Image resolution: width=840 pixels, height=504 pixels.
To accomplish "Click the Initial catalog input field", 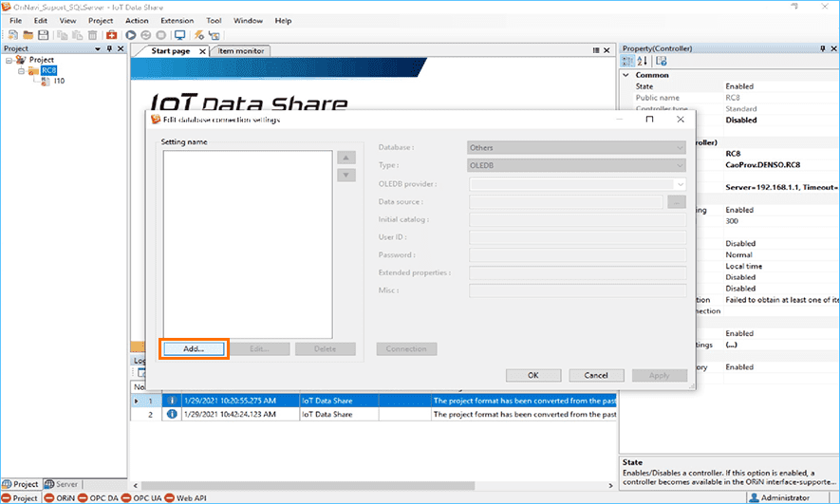I will point(577,219).
